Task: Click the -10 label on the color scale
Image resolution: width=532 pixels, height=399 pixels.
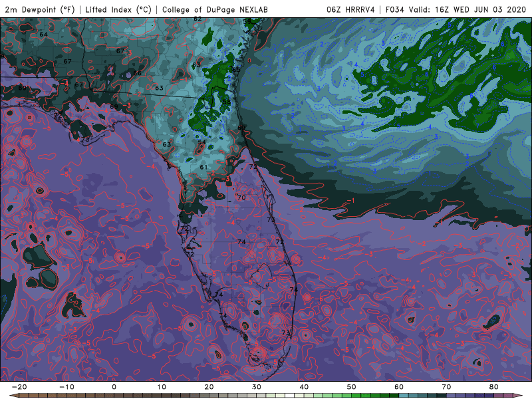Action: coord(66,387)
